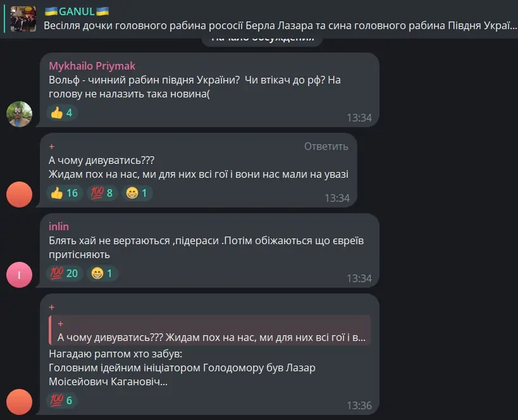
Task: Click the 100 reaction showing 6
Action: point(62,400)
